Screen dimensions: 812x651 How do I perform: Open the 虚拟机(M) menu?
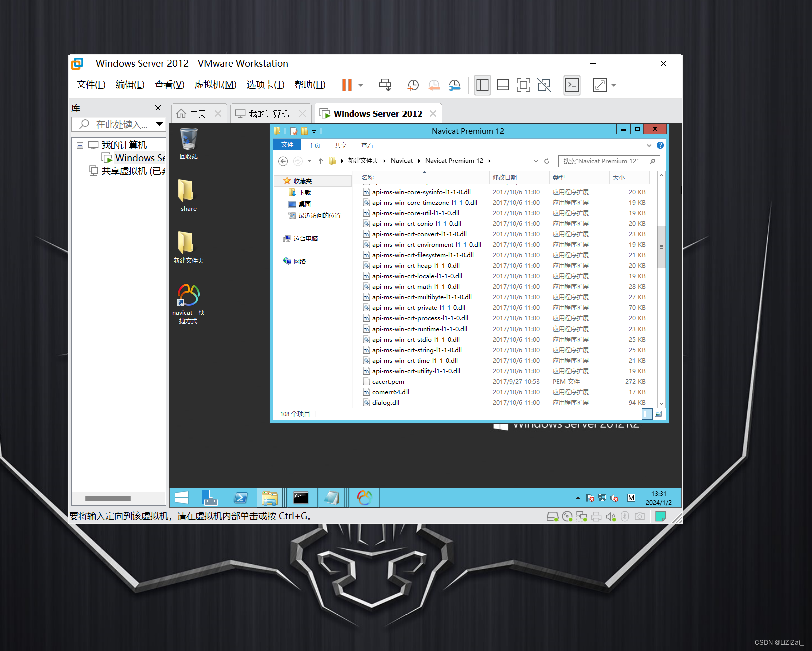pos(215,84)
